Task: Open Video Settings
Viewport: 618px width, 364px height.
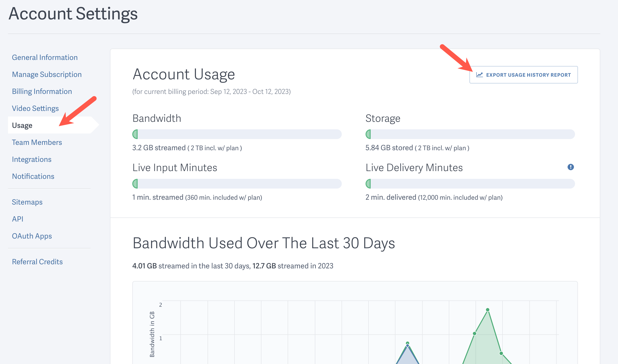Action: click(35, 108)
